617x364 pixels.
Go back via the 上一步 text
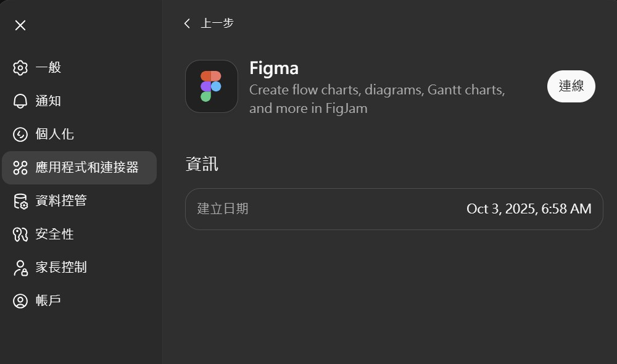[217, 23]
